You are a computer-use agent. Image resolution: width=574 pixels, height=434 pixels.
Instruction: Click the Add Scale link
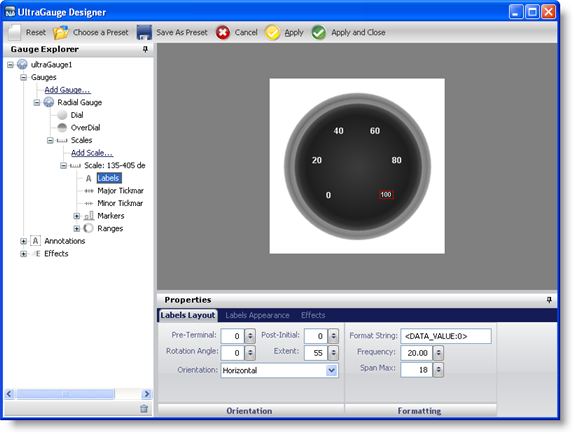pyautogui.click(x=92, y=153)
